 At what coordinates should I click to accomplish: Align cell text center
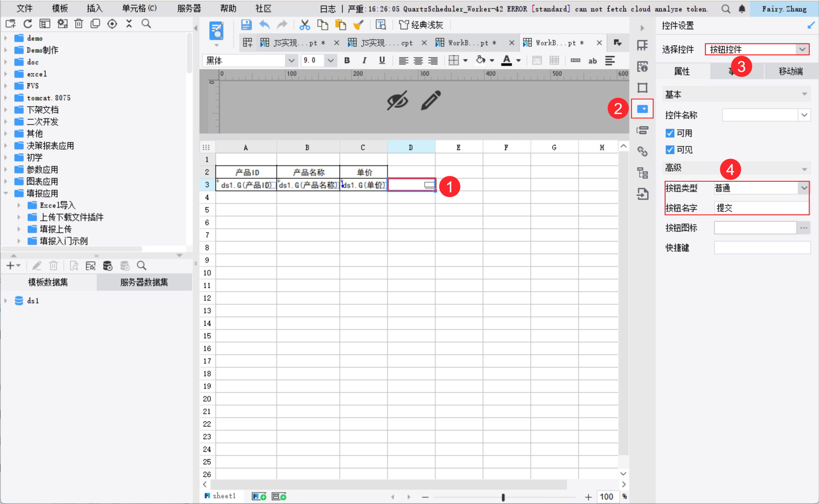pos(418,61)
